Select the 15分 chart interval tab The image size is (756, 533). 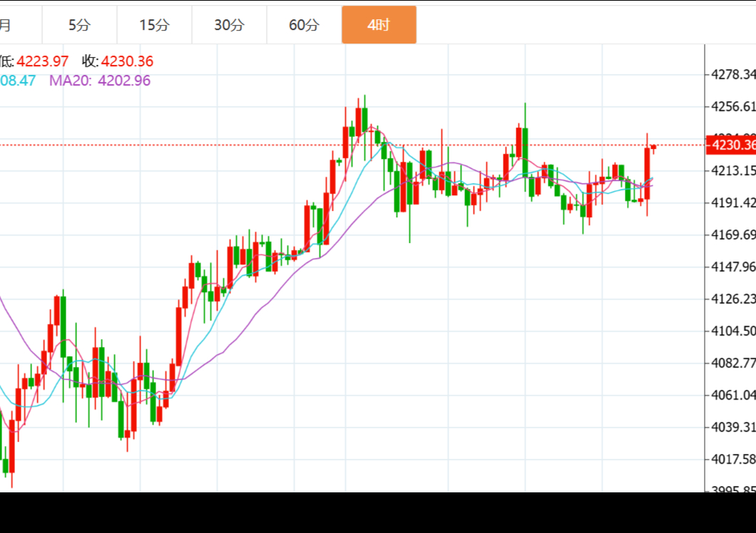coord(154,25)
